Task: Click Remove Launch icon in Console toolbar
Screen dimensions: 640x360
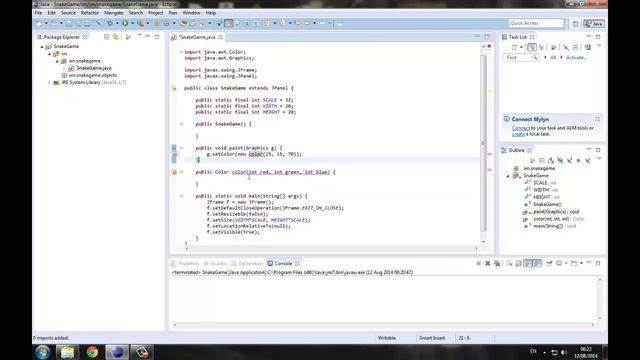Action: coord(488,264)
